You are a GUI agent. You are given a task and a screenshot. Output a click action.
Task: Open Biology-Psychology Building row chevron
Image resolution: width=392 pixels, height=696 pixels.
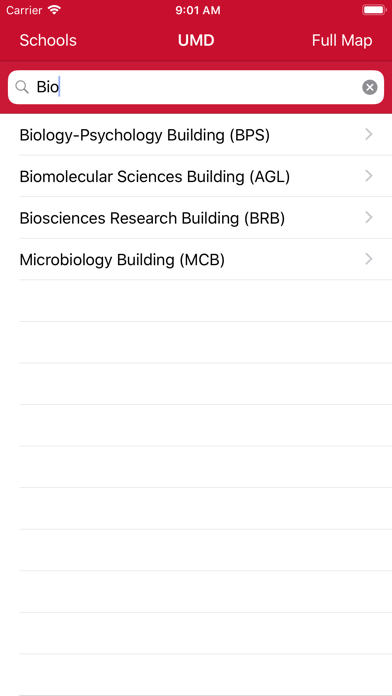tap(368, 134)
